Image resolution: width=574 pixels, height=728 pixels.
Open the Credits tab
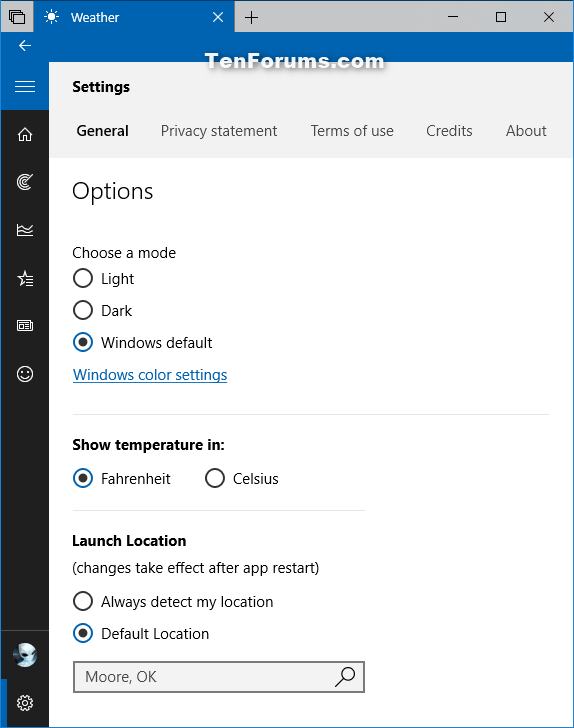click(x=449, y=131)
